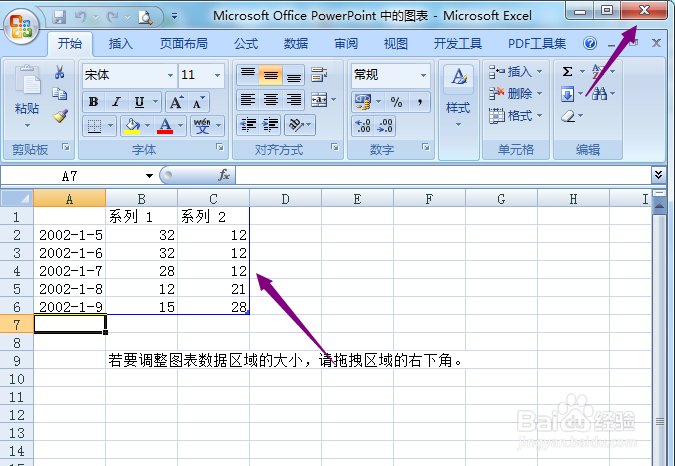Open the 公式 tab
Screen dimensions: 675x466
coord(246,43)
